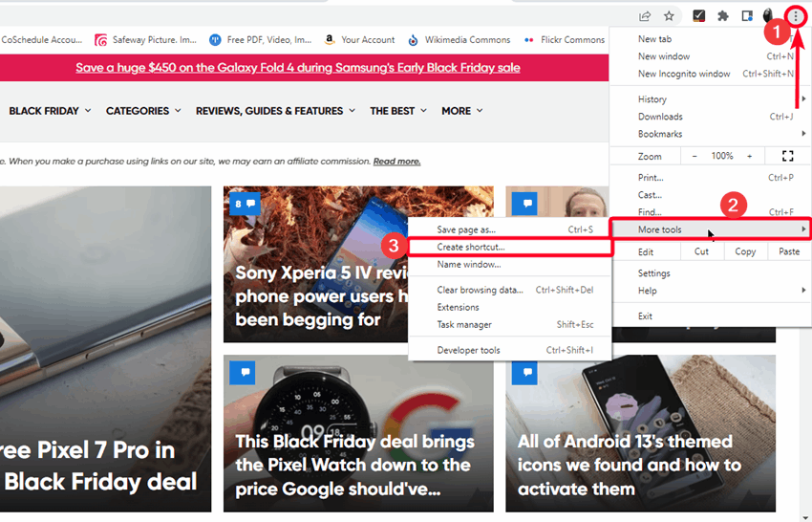Screen dimensions: 812x522
Task: Choose Exit from Chrome menu
Action: pyautogui.click(x=710, y=316)
